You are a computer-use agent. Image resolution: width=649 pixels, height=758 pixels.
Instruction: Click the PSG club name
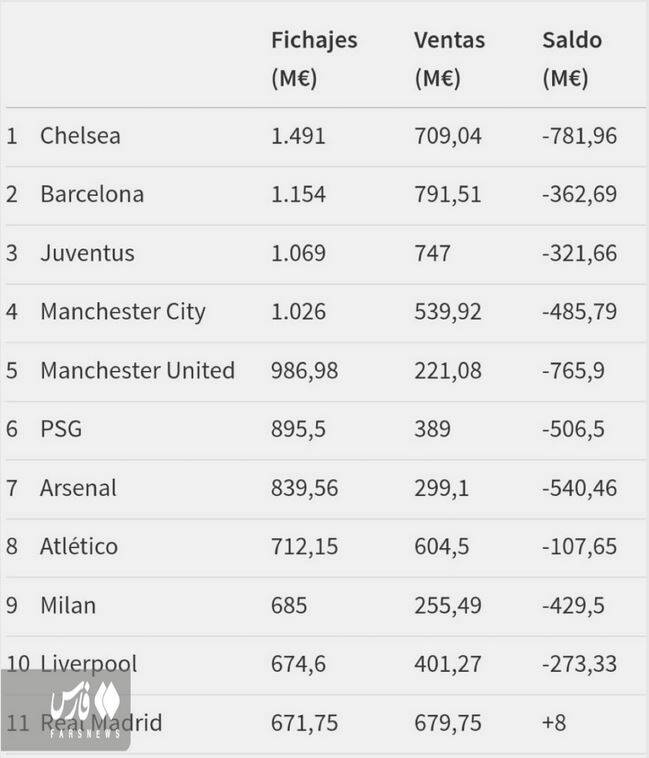pos(61,430)
